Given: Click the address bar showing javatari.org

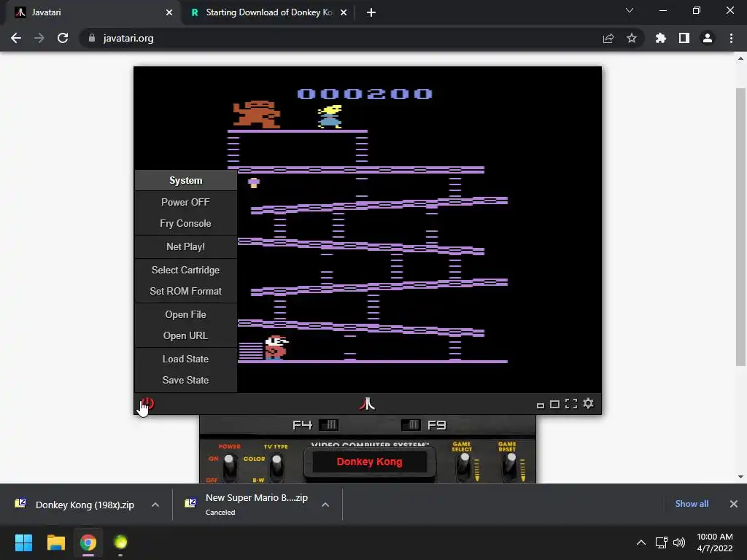Looking at the screenshot, I should pos(362,38).
